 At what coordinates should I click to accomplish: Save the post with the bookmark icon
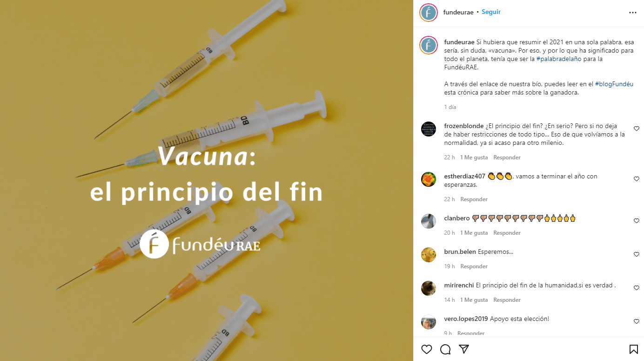click(633, 349)
